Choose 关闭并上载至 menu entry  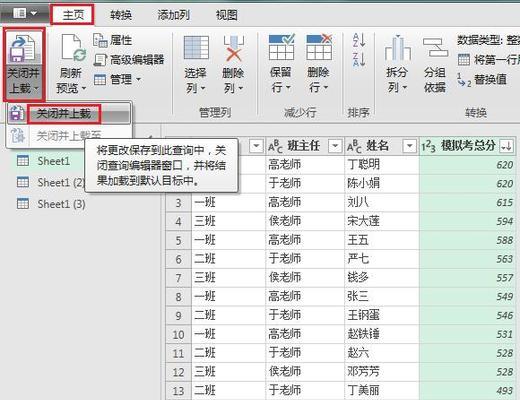click(x=69, y=135)
